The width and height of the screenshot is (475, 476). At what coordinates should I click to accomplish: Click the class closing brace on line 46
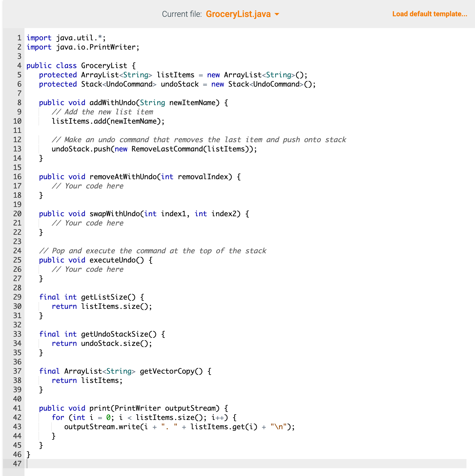[28, 454]
